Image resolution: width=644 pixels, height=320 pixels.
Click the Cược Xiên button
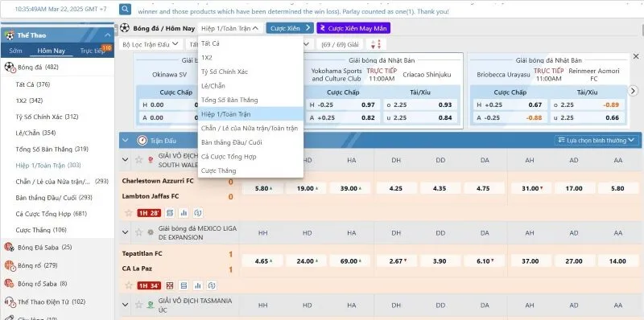[290, 28]
